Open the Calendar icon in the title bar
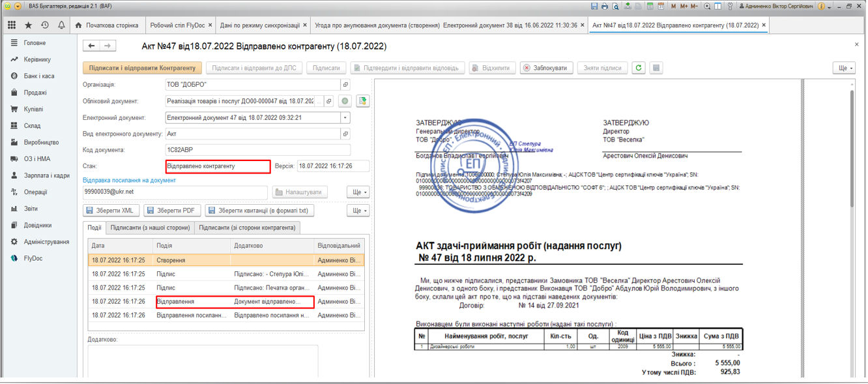The width and height of the screenshot is (868, 384). point(661,7)
